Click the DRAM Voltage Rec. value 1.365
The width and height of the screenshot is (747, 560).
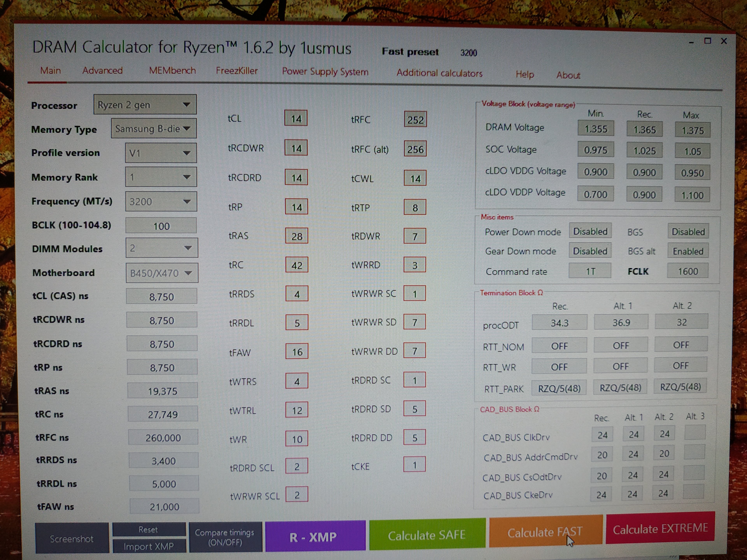click(644, 129)
